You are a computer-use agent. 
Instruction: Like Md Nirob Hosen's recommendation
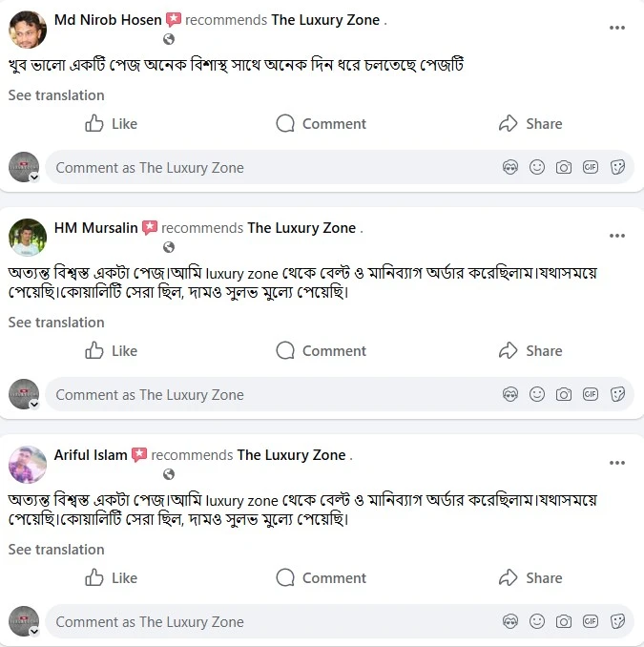pos(112,124)
